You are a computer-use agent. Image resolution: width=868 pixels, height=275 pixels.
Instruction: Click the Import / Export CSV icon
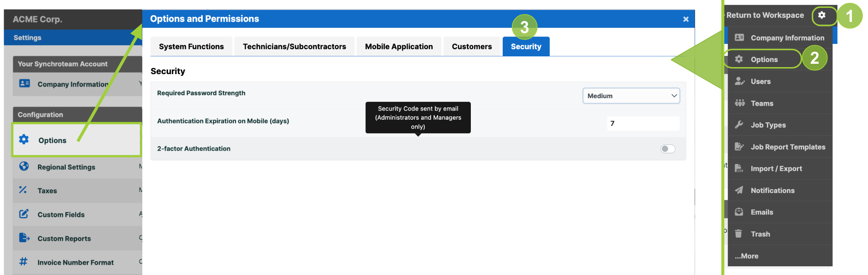pos(739,168)
